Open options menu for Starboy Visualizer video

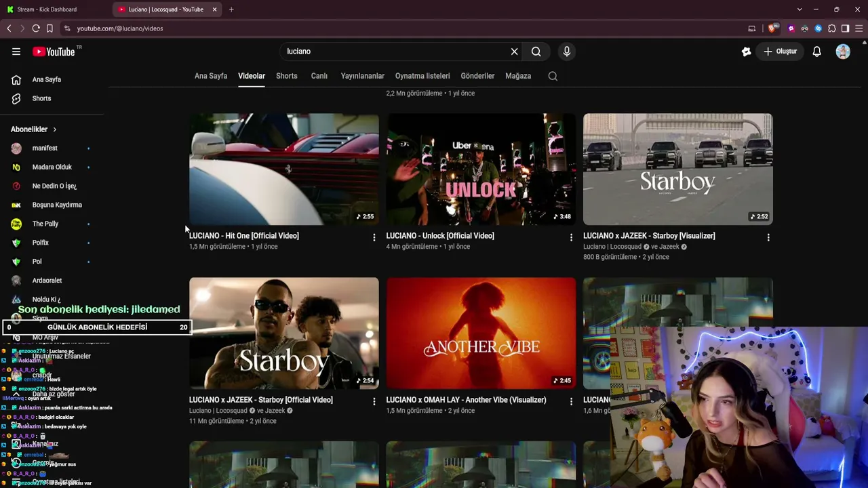pos(768,237)
